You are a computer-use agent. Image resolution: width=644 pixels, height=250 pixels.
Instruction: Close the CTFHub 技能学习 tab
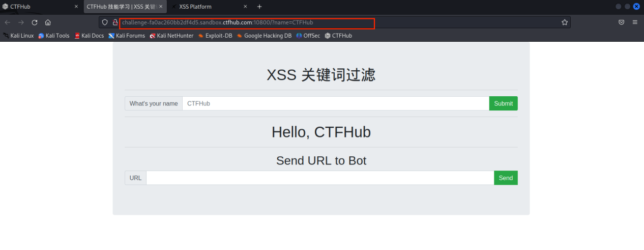(x=160, y=7)
